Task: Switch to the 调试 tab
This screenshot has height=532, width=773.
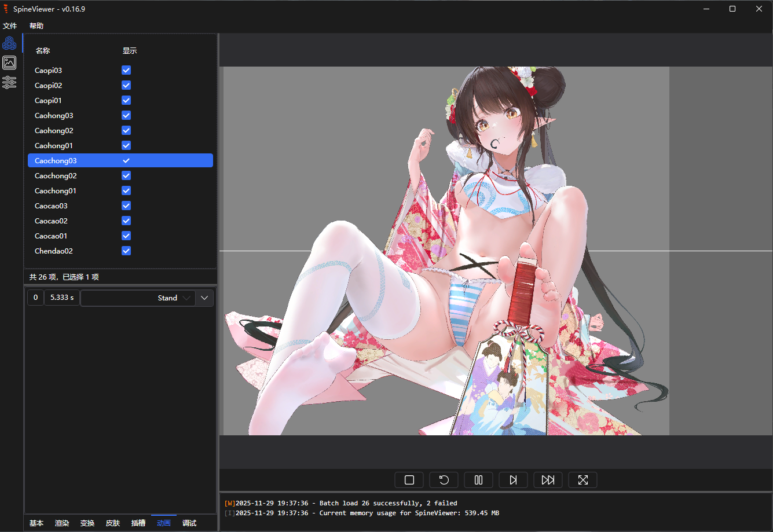Action: 189,523
